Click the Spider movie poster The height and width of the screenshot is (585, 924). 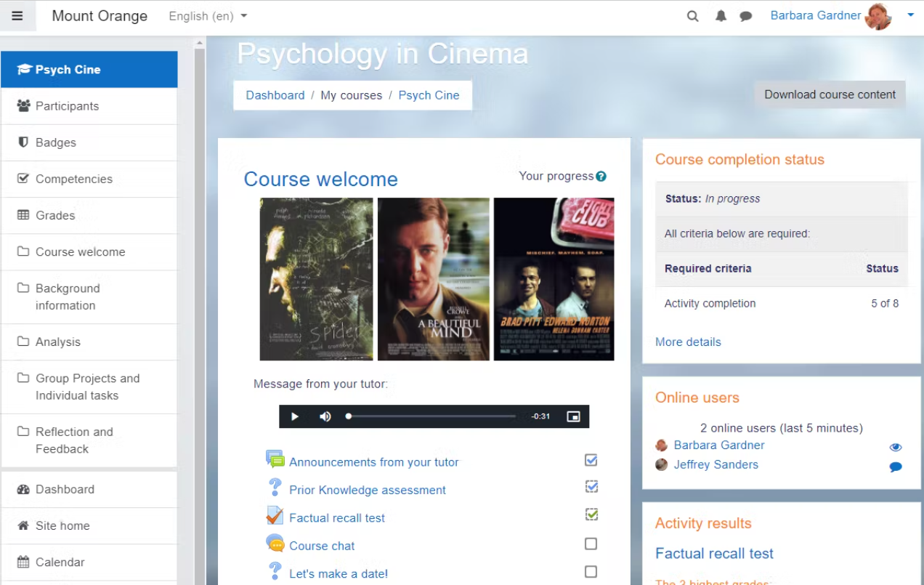click(317, 279)
